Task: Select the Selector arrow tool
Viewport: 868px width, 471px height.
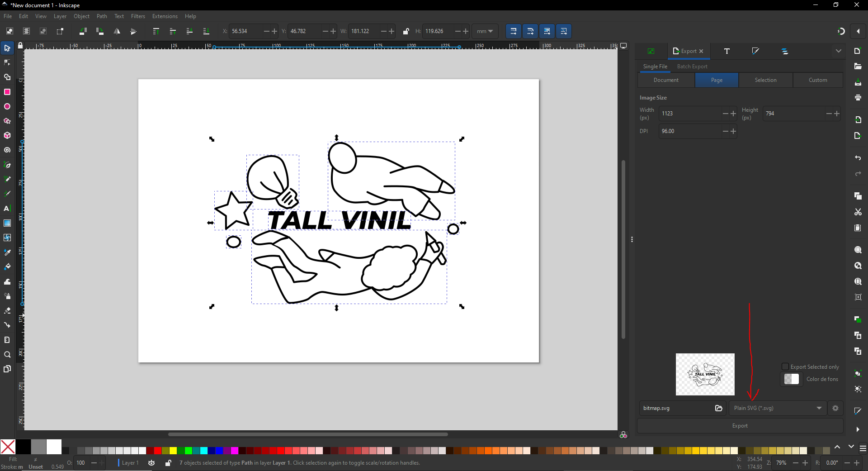Action: (7, 48)
